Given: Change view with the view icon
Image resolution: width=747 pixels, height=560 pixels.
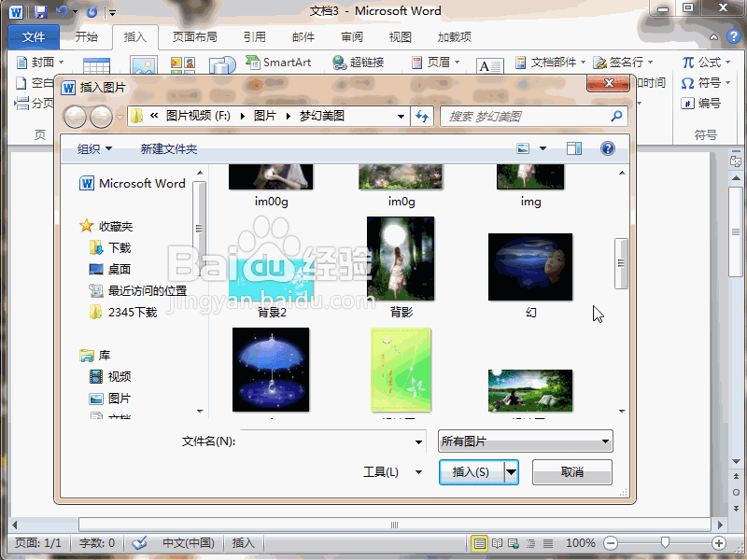Looking at the screenshot, I should point(523,148).
